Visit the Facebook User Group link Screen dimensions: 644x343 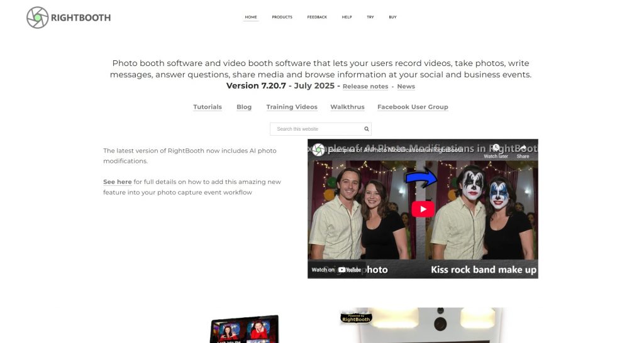click(413, 107)
